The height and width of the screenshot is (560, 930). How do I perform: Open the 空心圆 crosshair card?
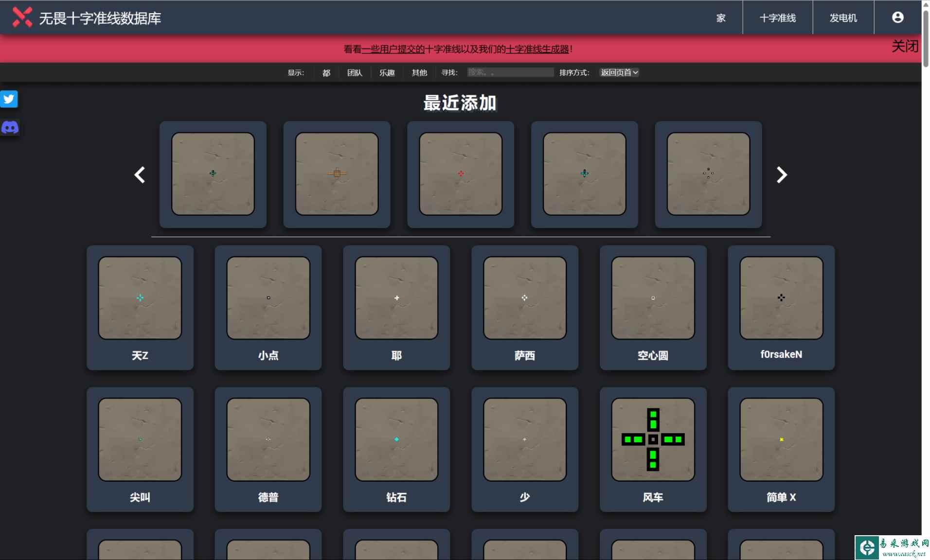(x=653, y=308)
